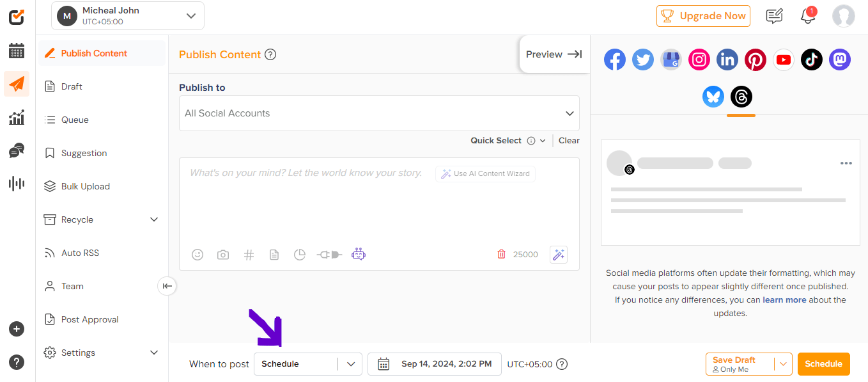Click the info icon beside Publish Content heading
Image resolution: width=868 pixels, height=382 pixels.
270,54
